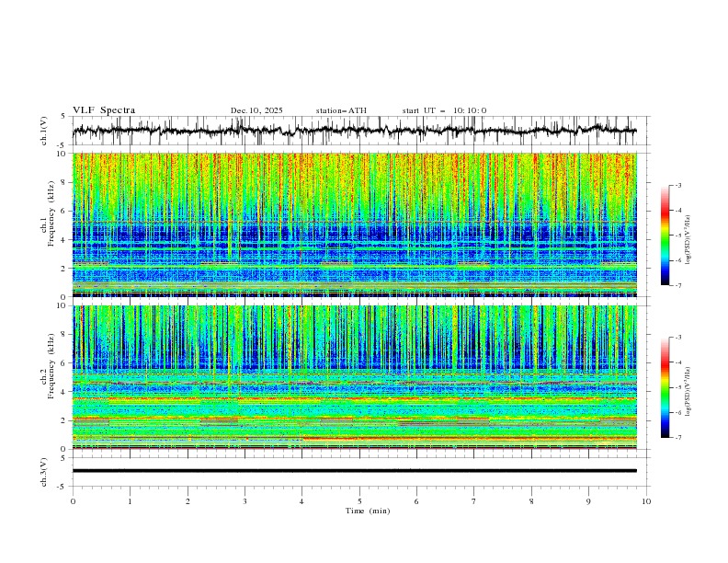
Task: Click the '-7' label on lower colorbar
Action: pos(677,438)
